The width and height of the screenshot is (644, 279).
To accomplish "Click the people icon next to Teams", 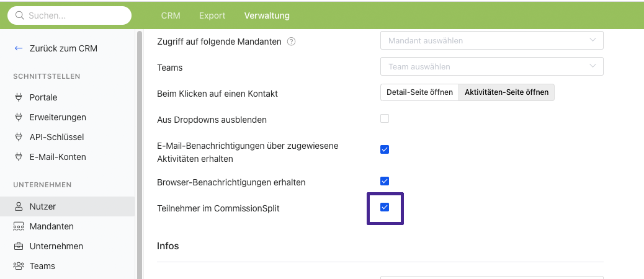I will 19,266.
